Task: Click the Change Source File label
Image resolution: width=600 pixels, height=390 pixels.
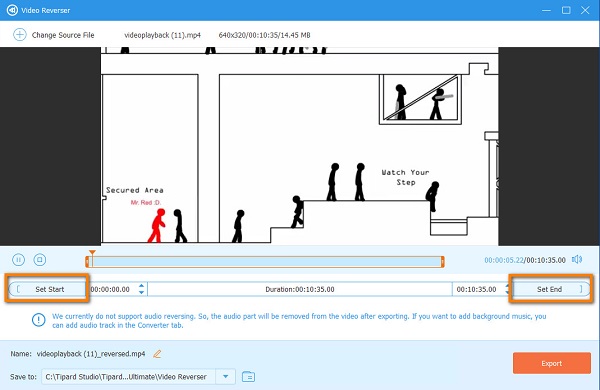Action: point(63,35)
